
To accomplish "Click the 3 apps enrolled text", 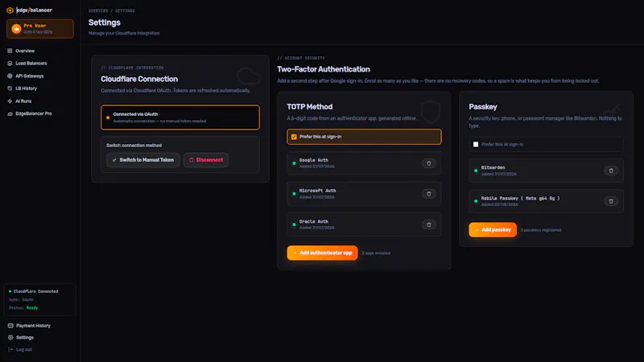I will point(376,253).
